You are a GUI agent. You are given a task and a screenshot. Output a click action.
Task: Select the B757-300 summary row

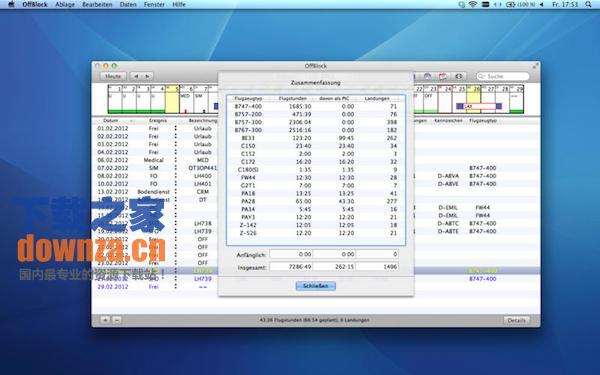(316, 122)
